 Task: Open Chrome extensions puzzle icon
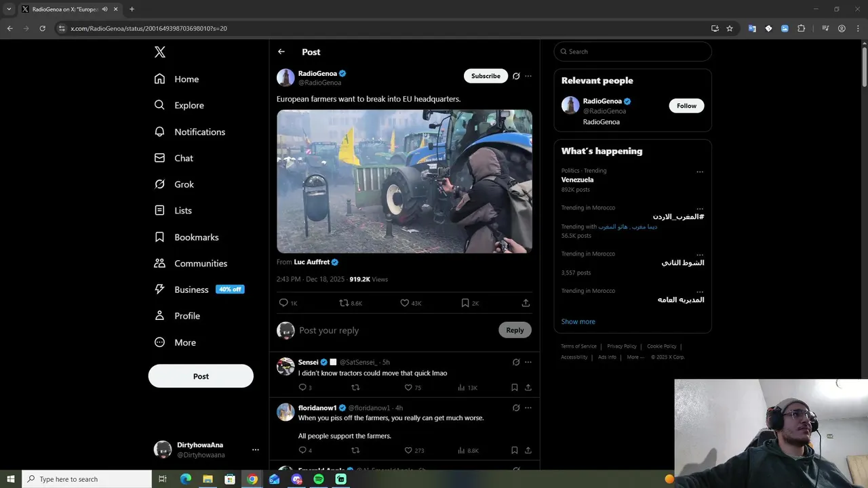(x=801, y=28)
